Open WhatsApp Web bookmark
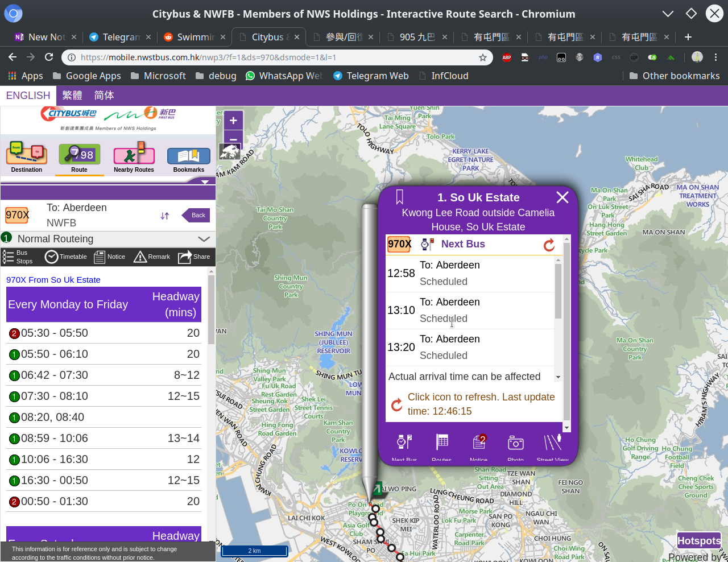The image size is (728, 562). click(x=284, y=76)
